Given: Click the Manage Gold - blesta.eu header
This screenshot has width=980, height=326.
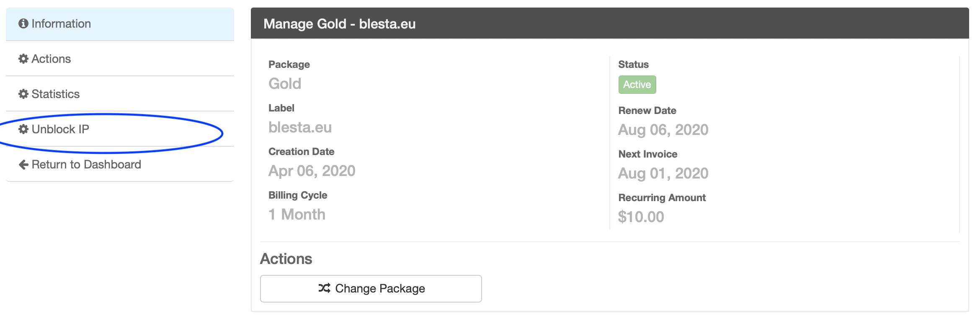Looking at the screenshot, I should [x=339, y=24].
